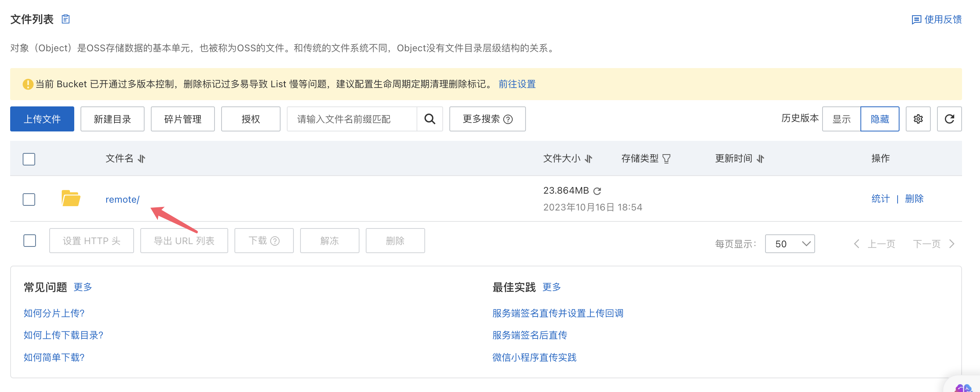Click 统计 for remote folder
The height and width of the screenshot is (392, 980).
(x=880, y=199)
